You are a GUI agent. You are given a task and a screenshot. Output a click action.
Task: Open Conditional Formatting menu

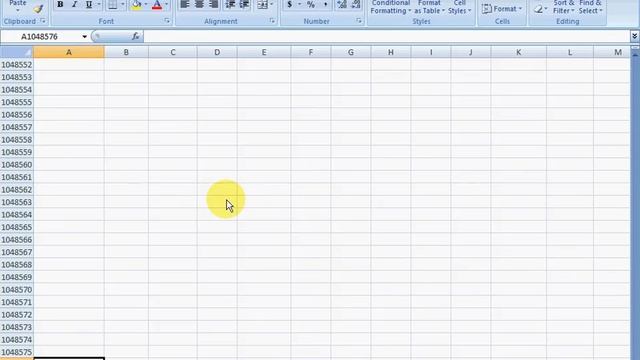391,7
